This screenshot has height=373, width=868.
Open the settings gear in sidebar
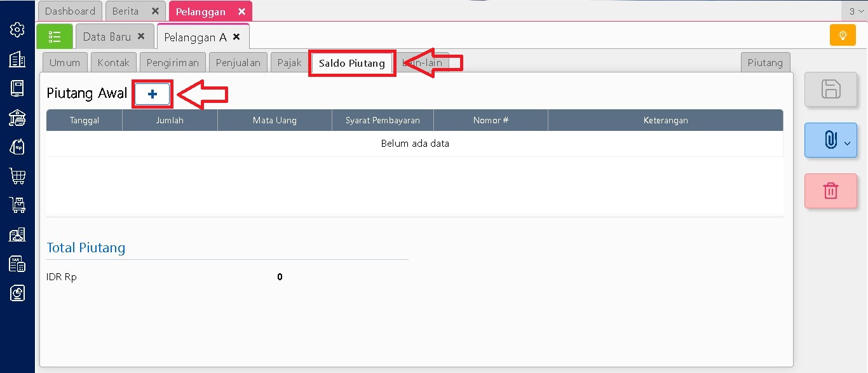pyautogui.click(x=17, y=29)
